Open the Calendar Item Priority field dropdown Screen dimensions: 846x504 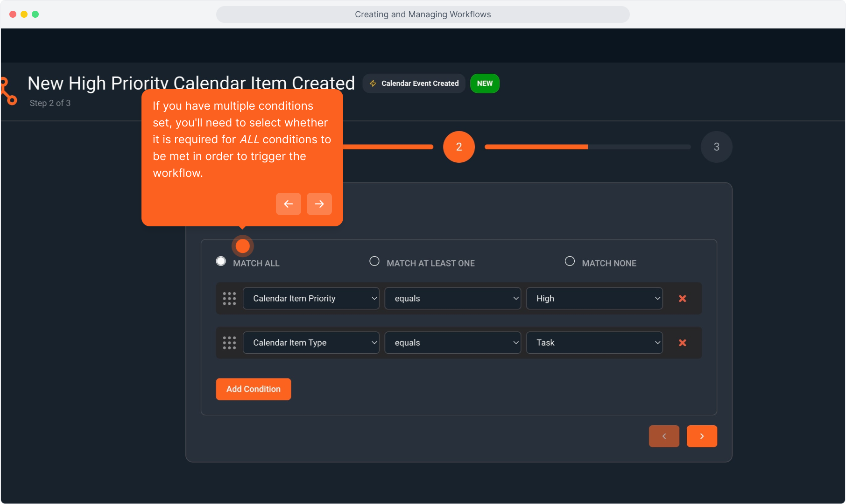click(x=311, y=299)
